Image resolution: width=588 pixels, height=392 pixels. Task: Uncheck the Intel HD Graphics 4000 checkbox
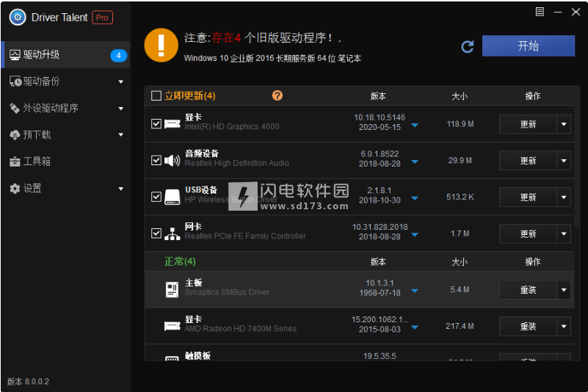[156, 124]
